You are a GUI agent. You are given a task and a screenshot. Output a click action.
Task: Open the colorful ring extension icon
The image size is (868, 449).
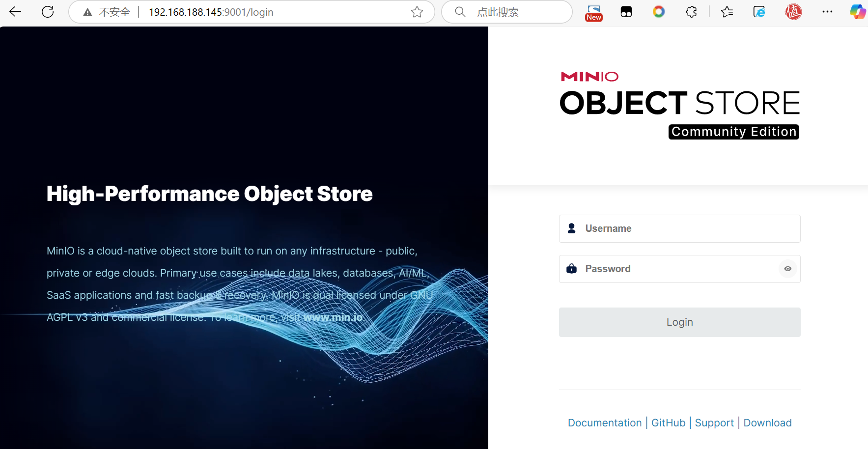(659, 12)
